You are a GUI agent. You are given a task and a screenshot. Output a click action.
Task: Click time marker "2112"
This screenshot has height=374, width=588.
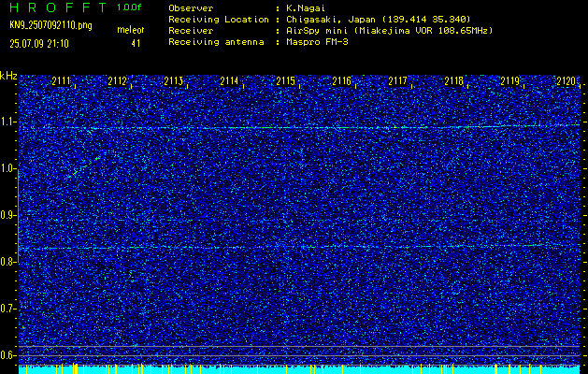117,81
